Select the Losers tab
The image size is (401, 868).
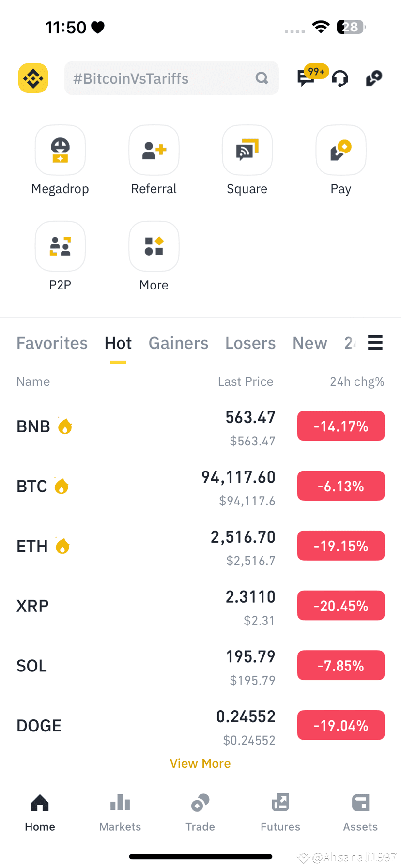(250, 343)
